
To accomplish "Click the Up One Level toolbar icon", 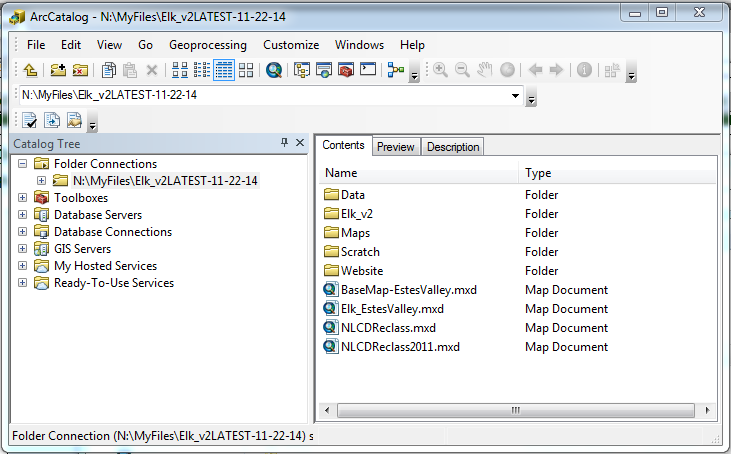I will (31, 70).
